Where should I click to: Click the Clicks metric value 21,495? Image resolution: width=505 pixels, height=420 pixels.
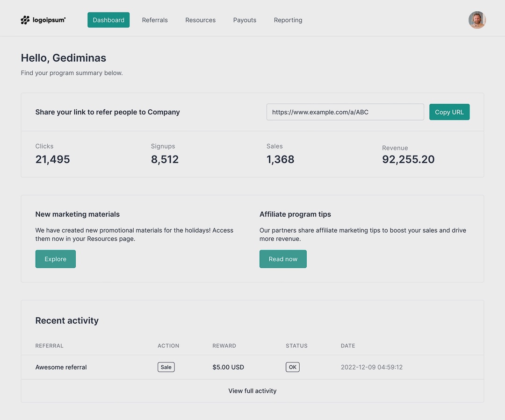tap(52, 159)
